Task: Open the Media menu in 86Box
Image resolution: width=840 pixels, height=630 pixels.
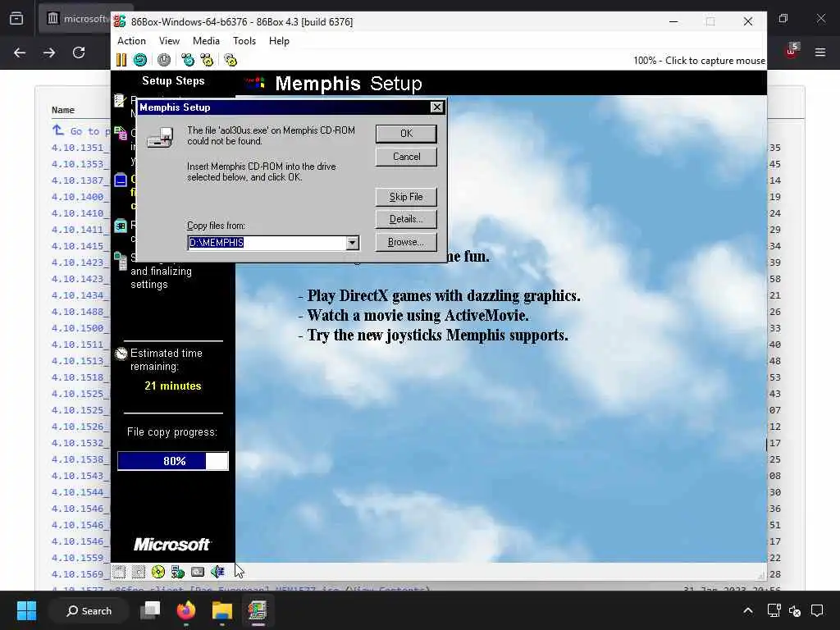Action: click(206, 41)
